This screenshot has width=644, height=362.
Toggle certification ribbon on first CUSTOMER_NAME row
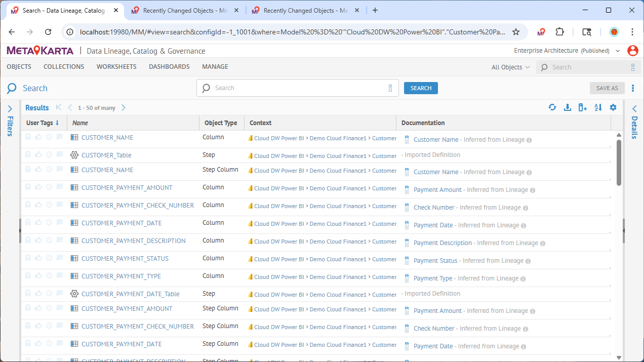28,137
